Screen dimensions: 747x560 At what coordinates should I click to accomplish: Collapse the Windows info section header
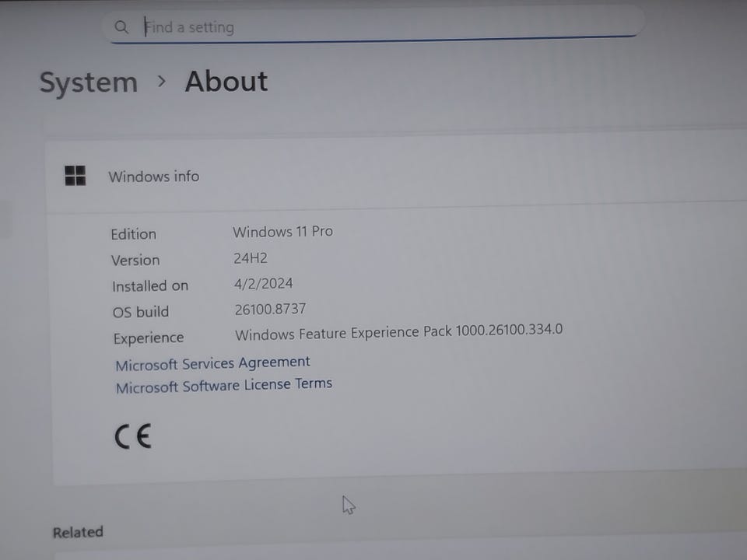click(396, 175)
